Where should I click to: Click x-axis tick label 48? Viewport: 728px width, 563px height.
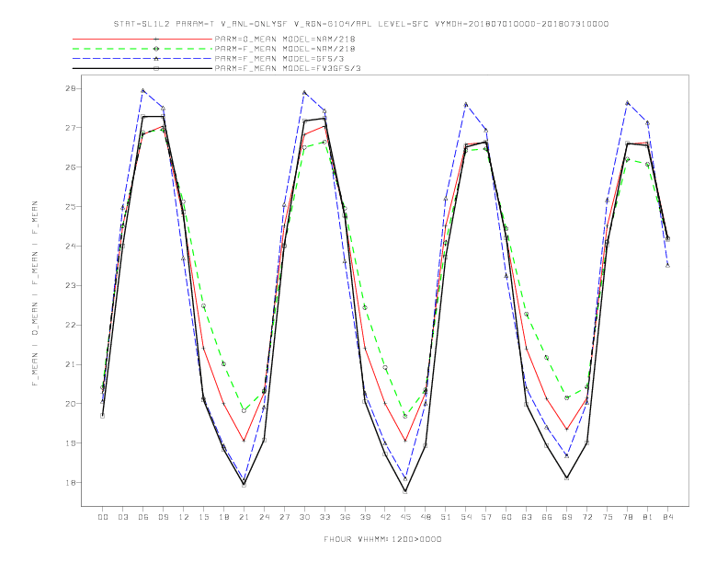point(426,517)
